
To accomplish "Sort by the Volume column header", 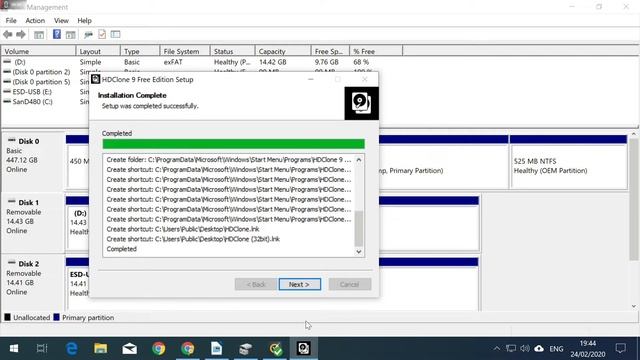I will pyautogui.click(x=38, y=51).
